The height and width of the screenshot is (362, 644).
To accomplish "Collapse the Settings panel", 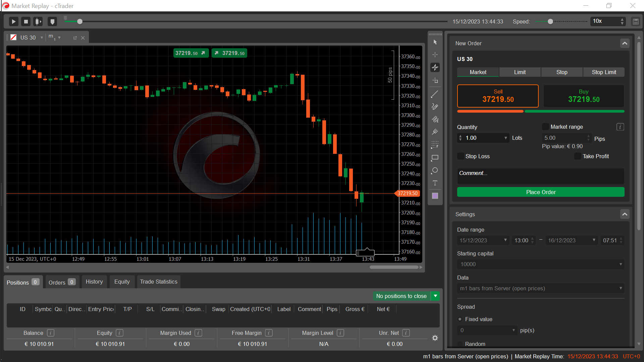I will point(625,214).
